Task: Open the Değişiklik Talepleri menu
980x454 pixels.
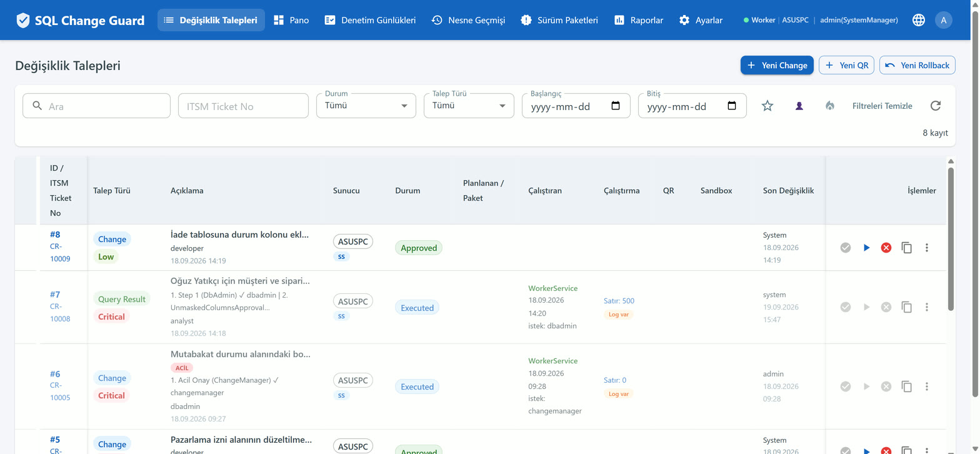Action: [x=211, y=20]
